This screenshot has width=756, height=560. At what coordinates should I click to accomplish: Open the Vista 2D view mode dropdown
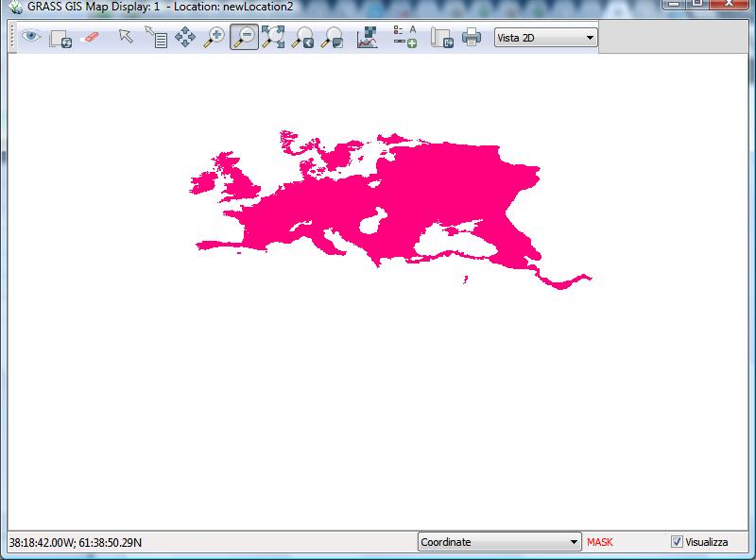coord(546,38)
